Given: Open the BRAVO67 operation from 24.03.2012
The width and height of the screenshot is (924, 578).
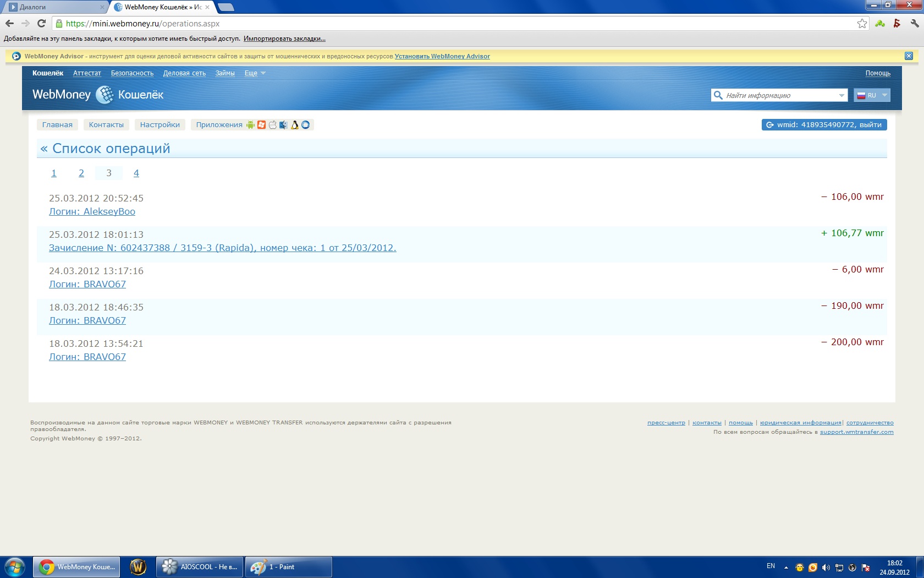Looking at the screenshot, I should [x=87, y=284].
